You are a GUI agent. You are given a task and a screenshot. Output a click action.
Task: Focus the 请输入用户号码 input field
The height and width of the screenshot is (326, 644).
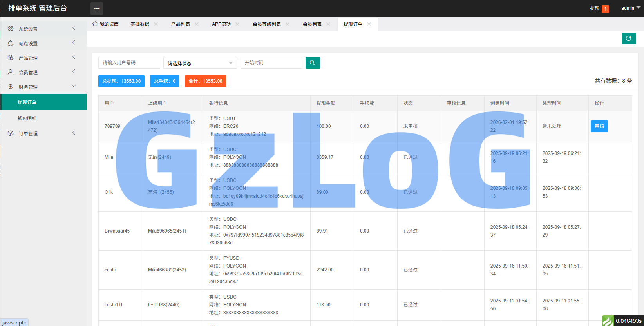129,63
